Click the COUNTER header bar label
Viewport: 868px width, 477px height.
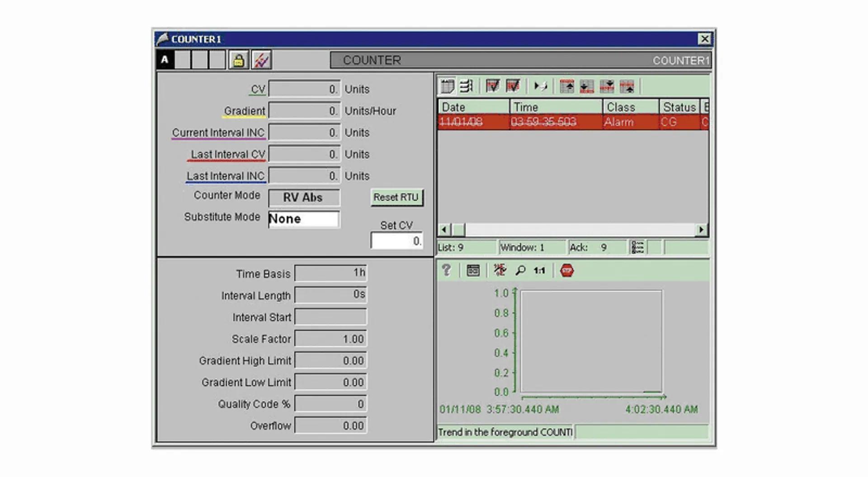[372, 60]
